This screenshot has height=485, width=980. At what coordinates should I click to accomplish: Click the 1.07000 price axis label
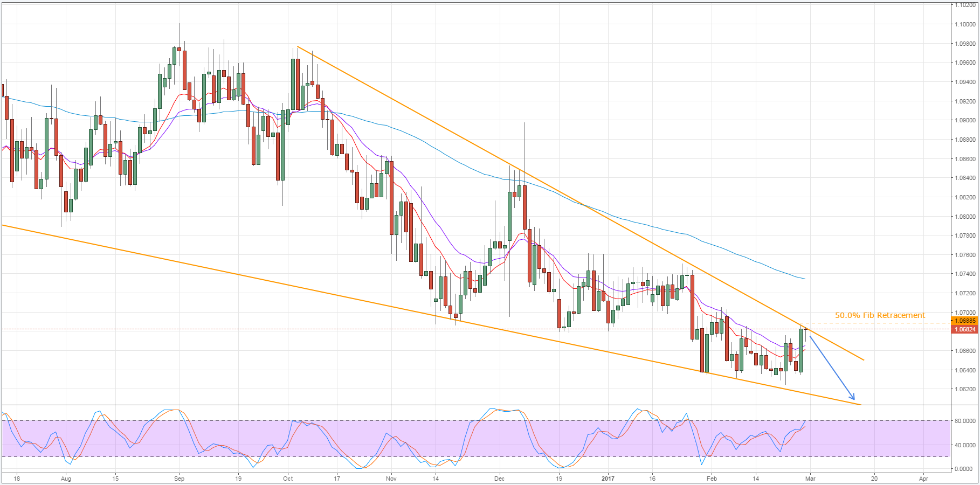click(965, 313)
